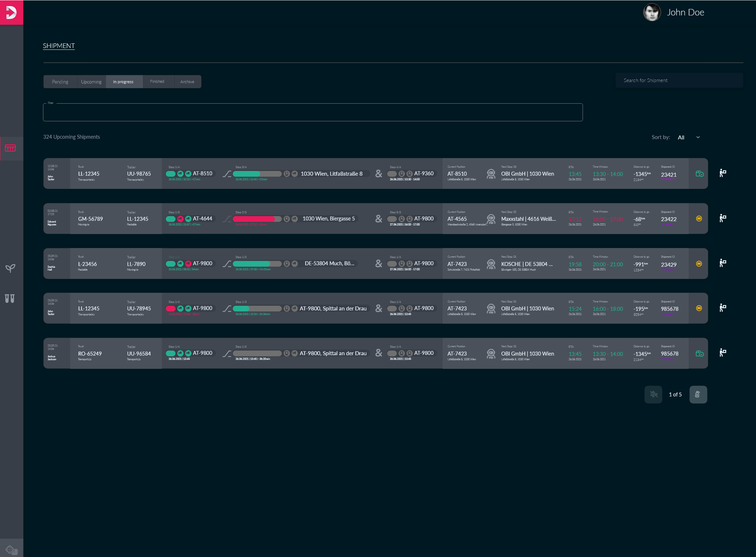Click the test tubes sidebar icon

[x=10, y=298]
